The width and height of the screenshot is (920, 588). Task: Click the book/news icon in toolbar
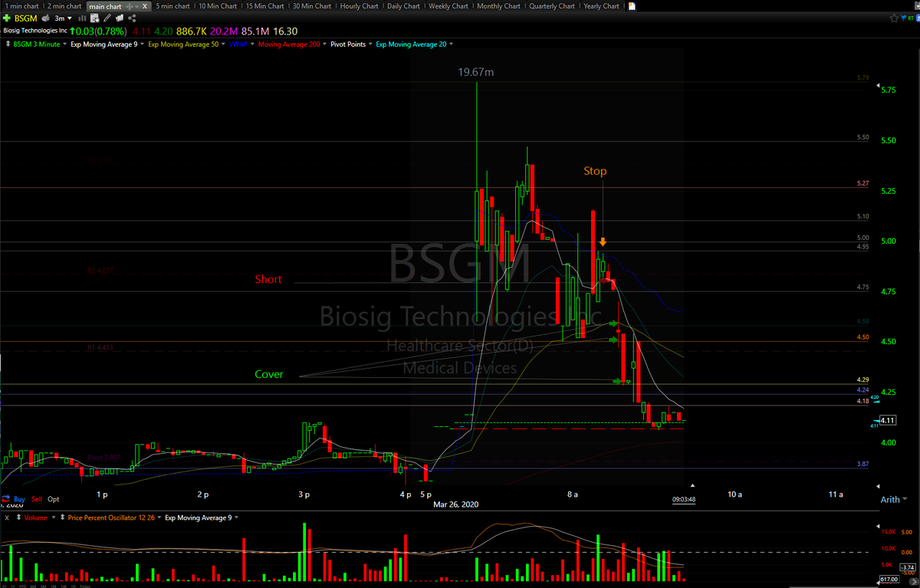(x=120, y=18)
